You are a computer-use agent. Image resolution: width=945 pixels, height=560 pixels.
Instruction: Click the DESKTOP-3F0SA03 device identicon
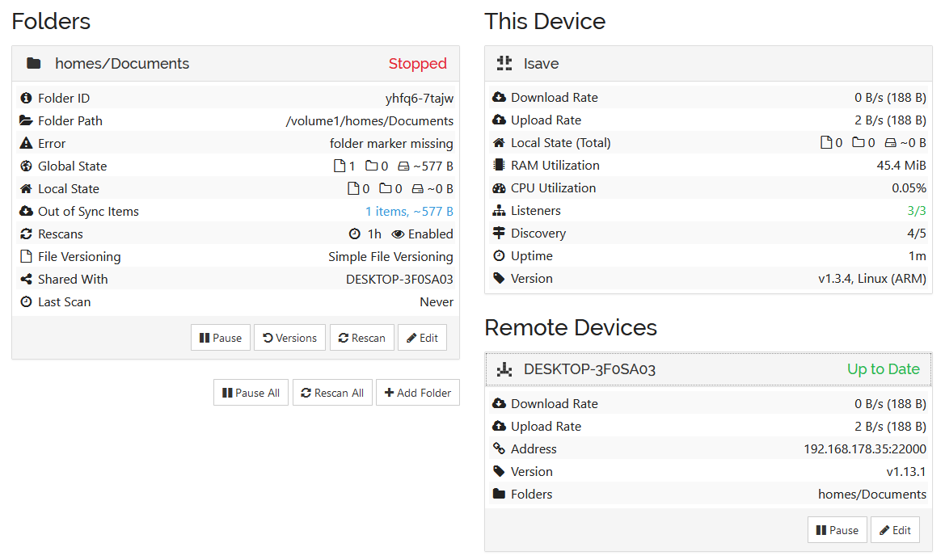tap(504, 369)
